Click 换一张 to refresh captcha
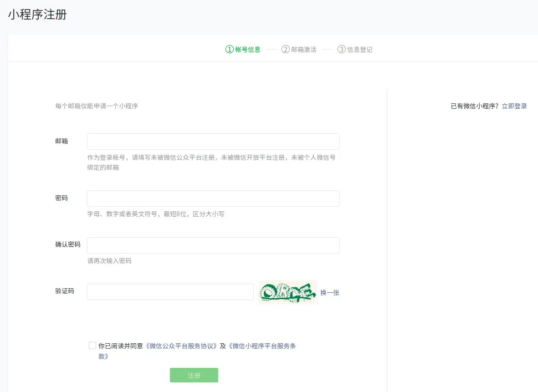This screenshot has height=392, width=538. click(x=330, y=293)
